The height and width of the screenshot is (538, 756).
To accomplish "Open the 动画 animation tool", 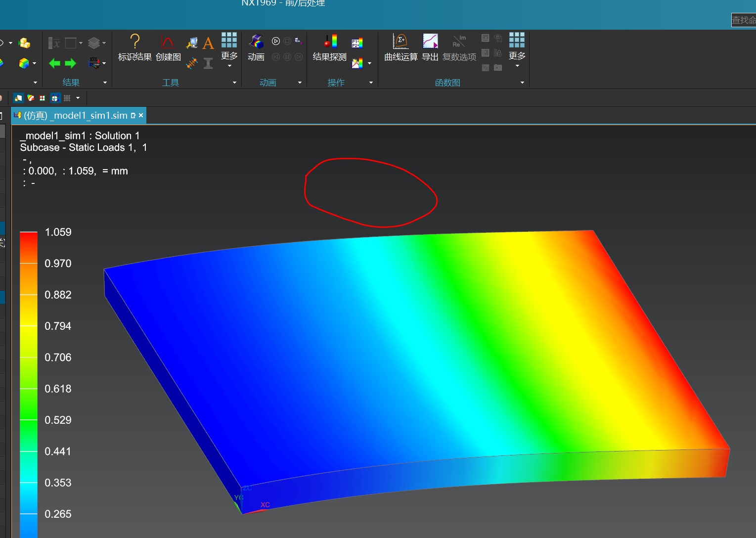I will click(x=256, y=48).
